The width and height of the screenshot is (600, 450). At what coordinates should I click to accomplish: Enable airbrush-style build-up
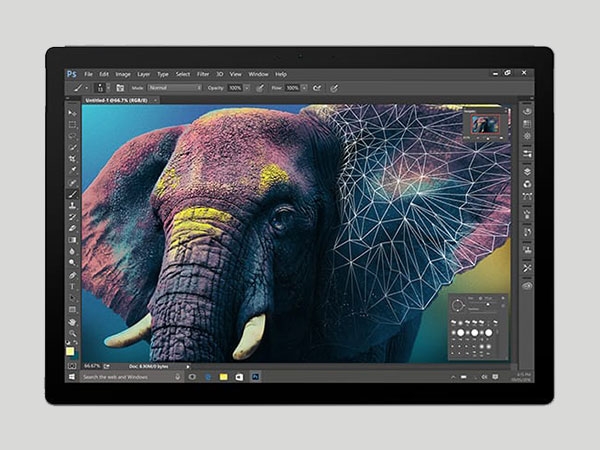pos(317,88)
